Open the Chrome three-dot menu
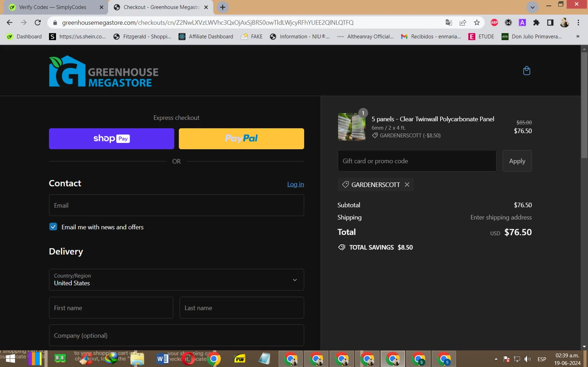Viewport: 588px width, 367px height. (578, 23)
